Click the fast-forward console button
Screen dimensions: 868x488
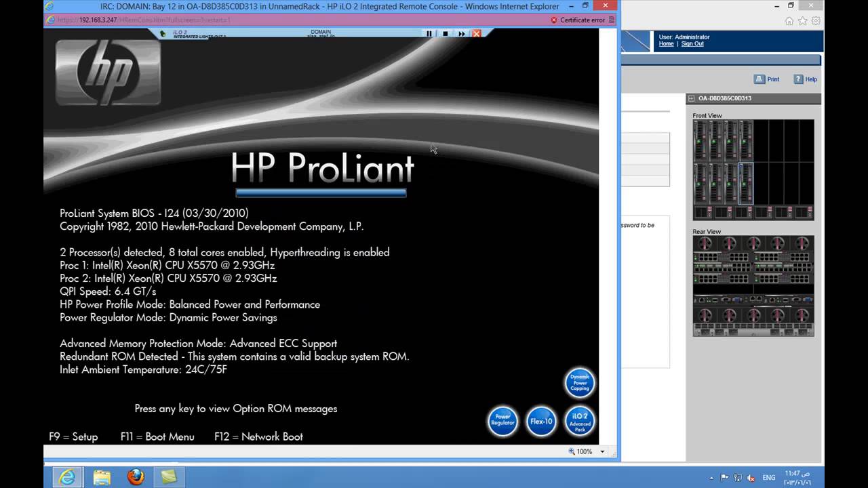tap(462, 33)
